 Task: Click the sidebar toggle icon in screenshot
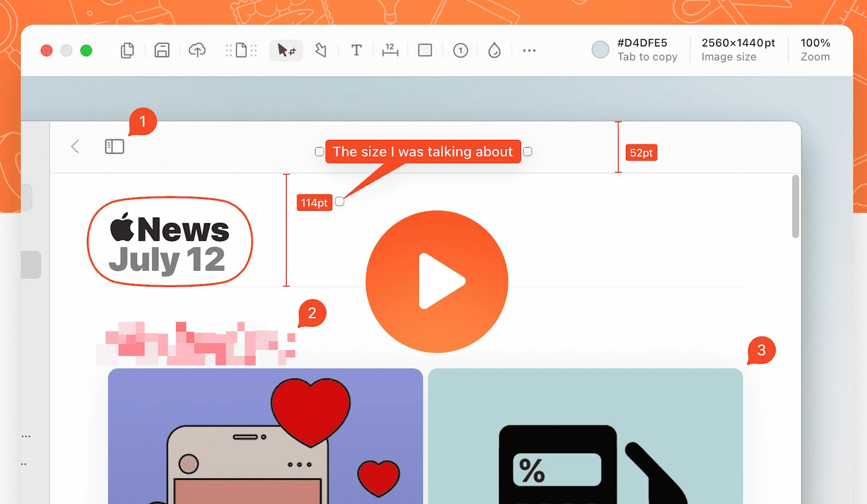(x=114, y=146)
